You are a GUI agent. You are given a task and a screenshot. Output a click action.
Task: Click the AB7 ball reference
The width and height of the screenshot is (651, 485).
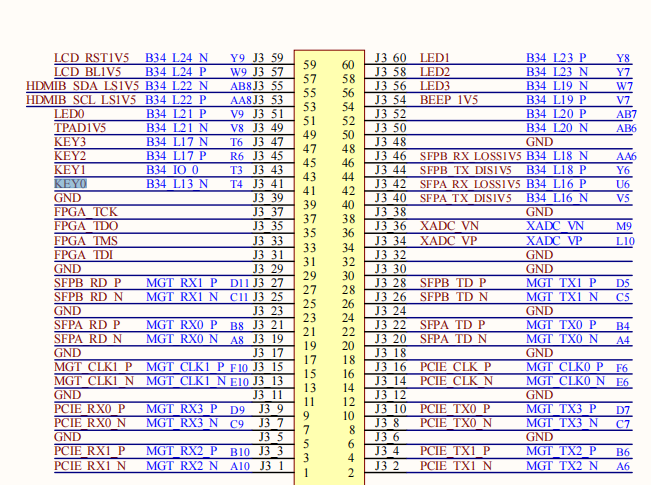(625, 114)
